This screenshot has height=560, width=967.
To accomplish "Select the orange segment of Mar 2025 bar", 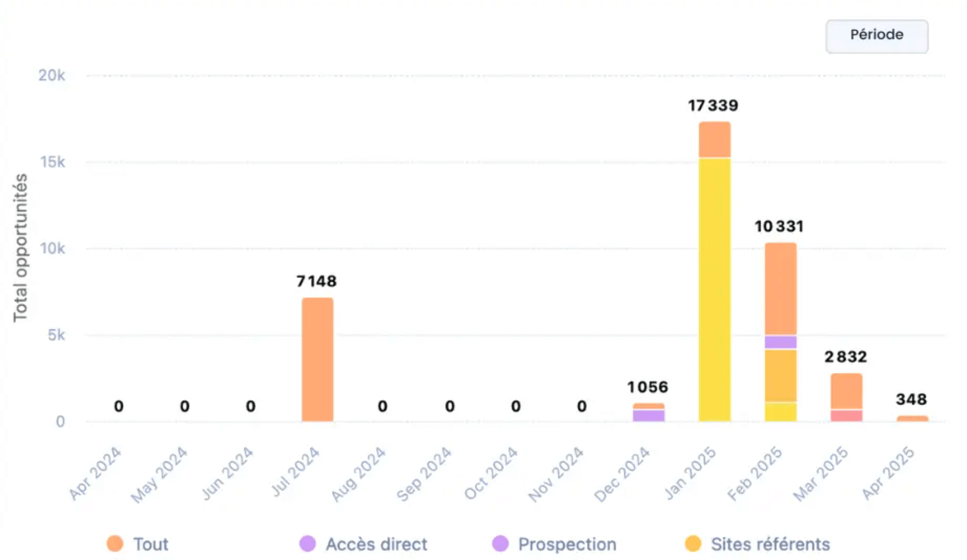I will (x=846, y=391).
